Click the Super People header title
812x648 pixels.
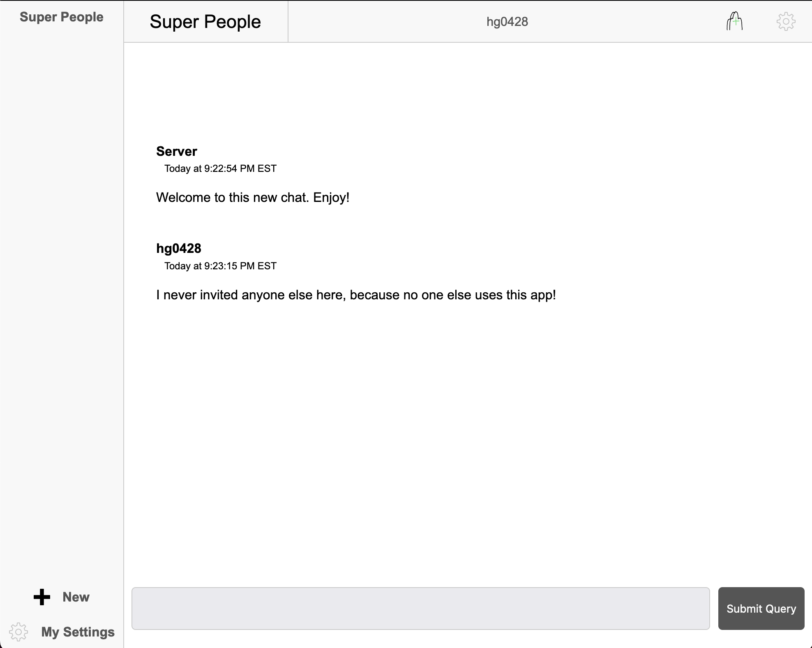pos(205,22)
